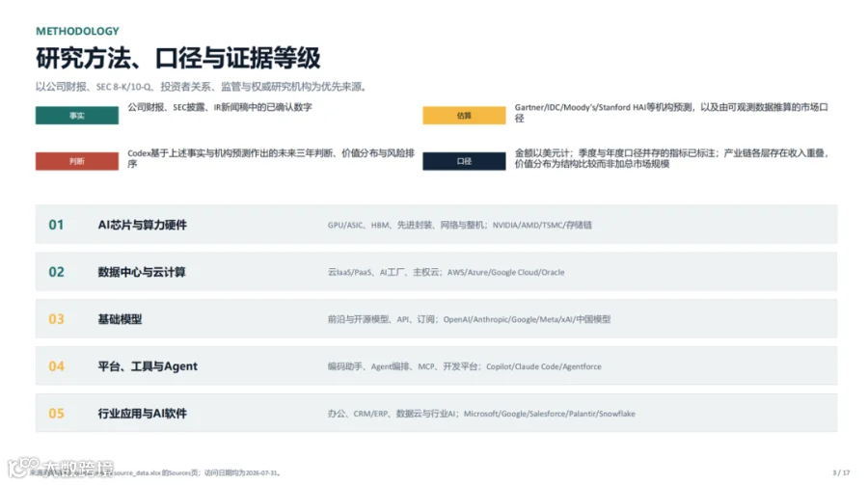Select text 云IaaS/PaaS、AI工厂、主权云 details
The height and width of the screenshot is (485, 868).
(447, 272)
